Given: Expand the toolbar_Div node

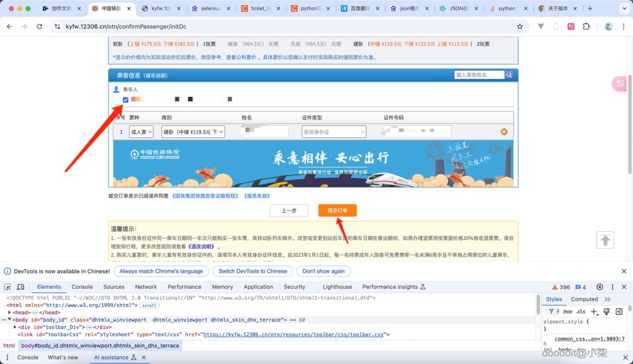Looking at the screenshot, I should (15, 327).
